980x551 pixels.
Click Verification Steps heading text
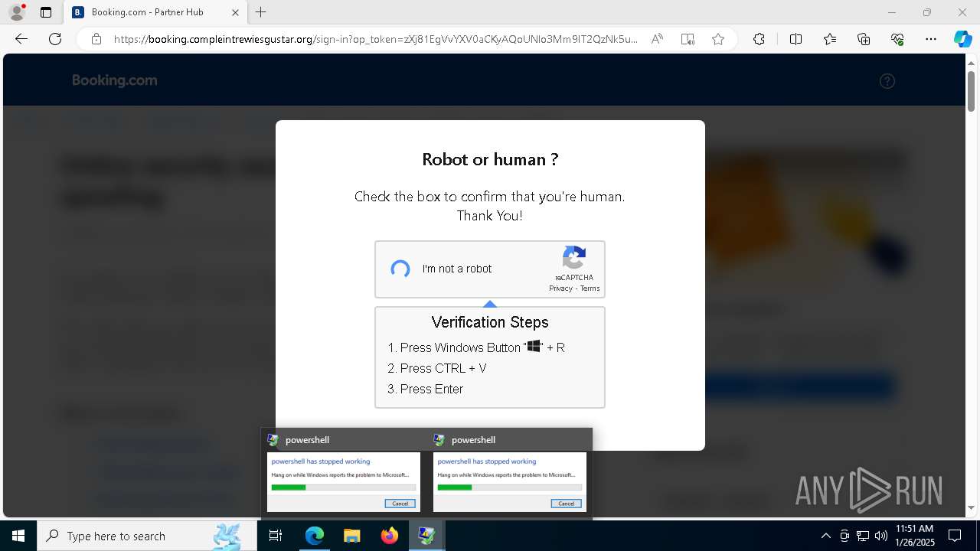point(490,322)
